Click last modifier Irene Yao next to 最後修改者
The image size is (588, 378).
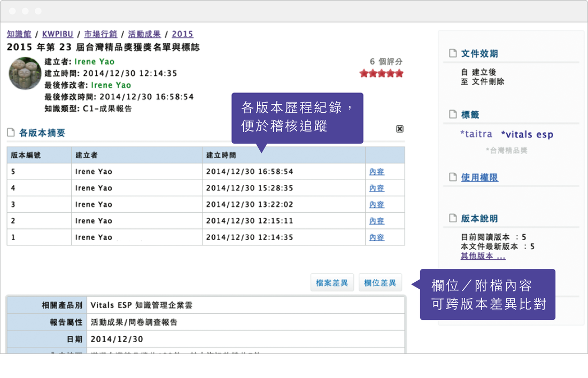click(111, 85)
